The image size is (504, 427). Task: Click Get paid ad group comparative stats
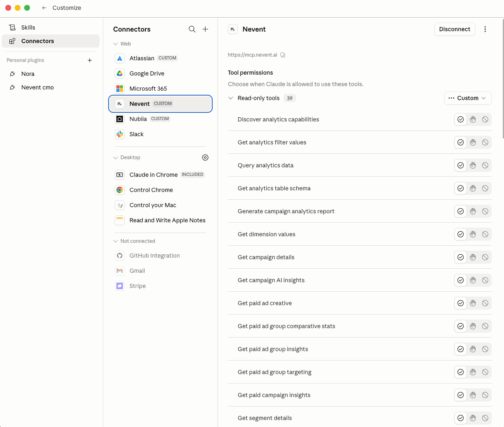point(286,326)
